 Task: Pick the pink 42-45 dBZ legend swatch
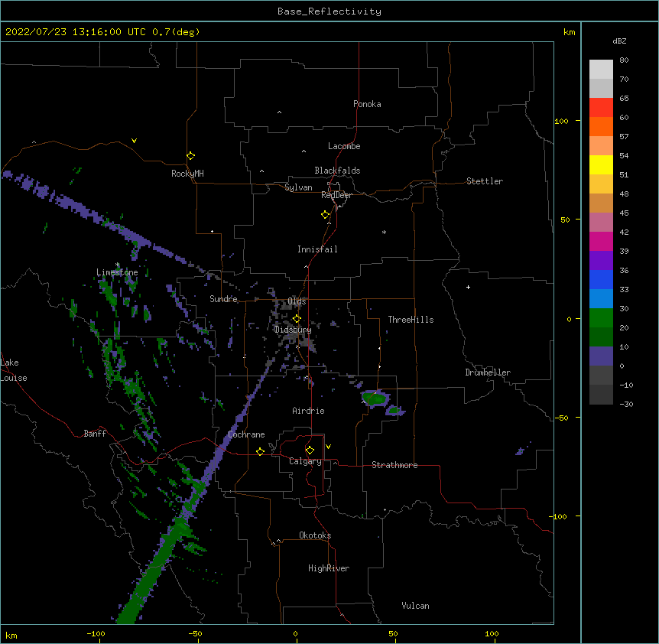click(x=601, y=222)
